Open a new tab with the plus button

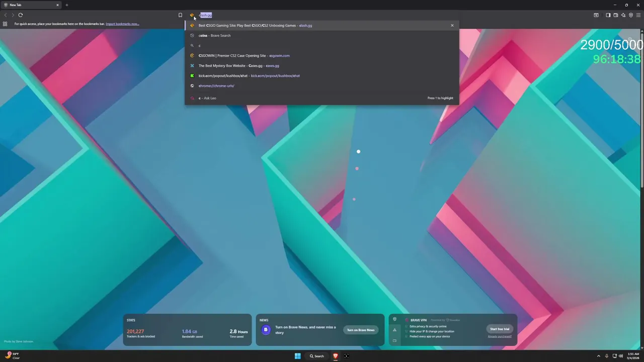(x=67, y=5)
